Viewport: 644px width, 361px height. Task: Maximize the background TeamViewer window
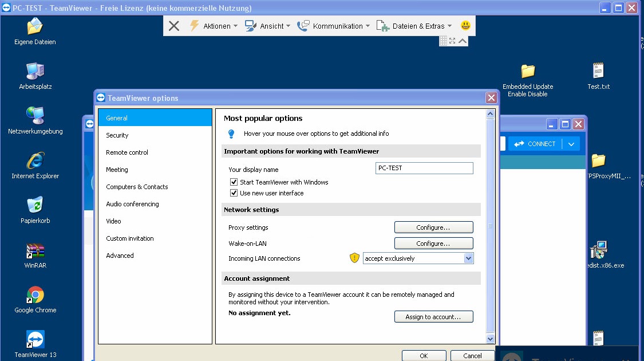coord(565,124)
